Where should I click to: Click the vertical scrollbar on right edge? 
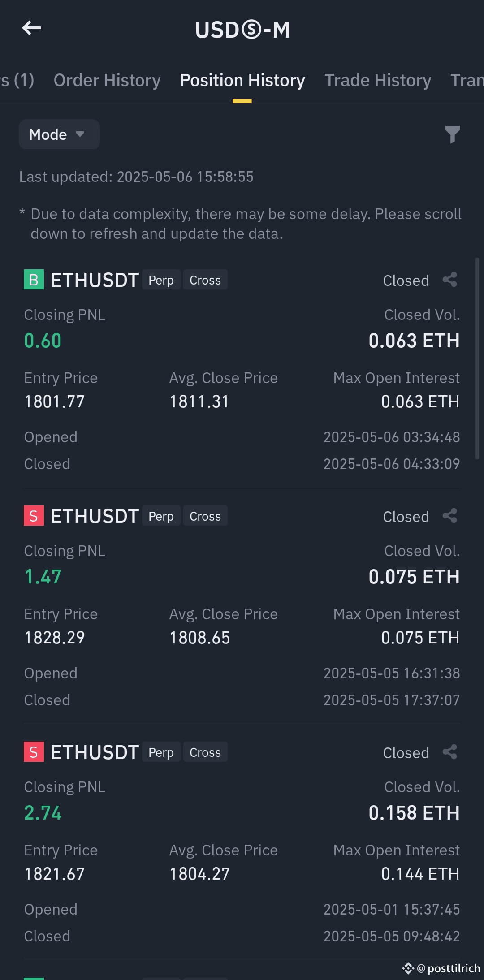pyautogui.click(x=477, y=358)
